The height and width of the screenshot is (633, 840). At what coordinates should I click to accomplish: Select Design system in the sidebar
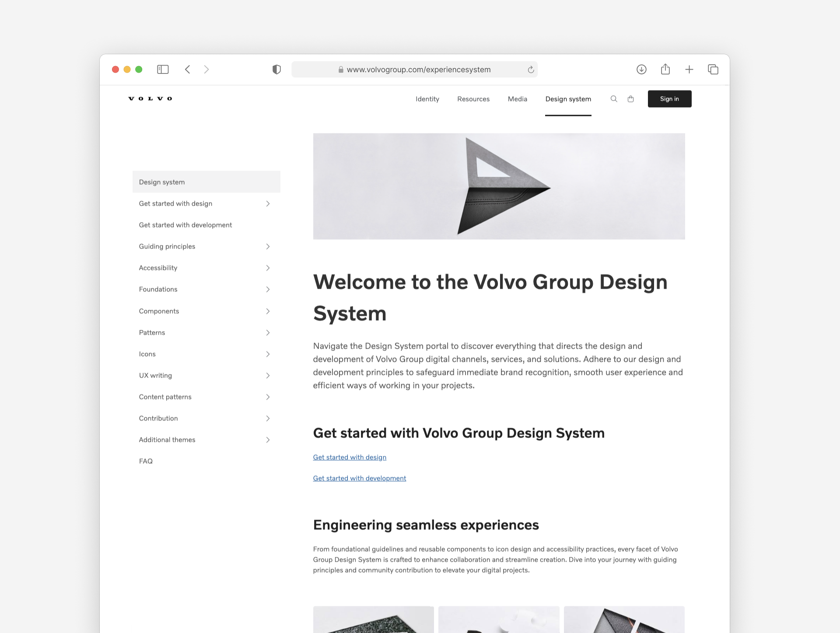[x=206, y=182]
